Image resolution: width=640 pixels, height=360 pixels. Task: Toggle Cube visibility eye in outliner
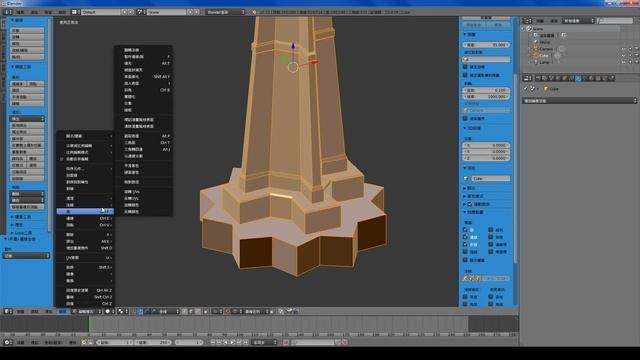coord(623,56)
